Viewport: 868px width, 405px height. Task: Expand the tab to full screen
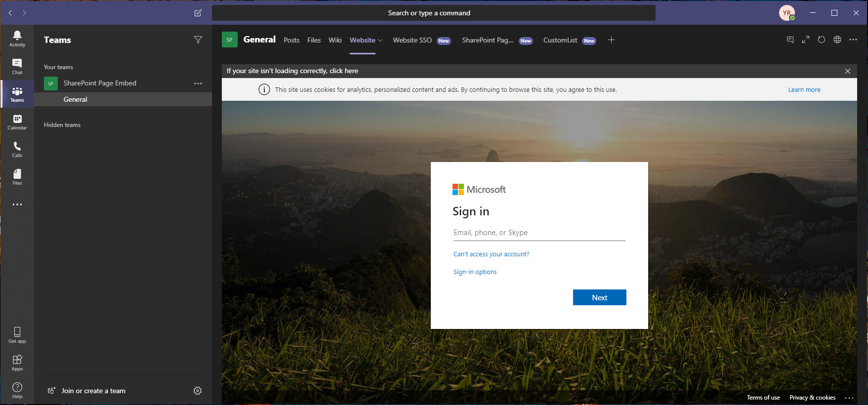click(x=806, y=40)
